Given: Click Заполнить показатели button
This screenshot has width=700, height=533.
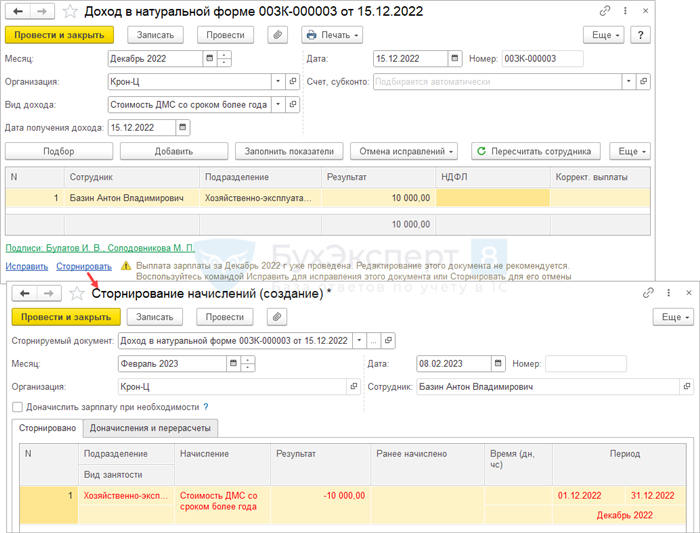Looking at the screenshot, I should tap(289, 151).
